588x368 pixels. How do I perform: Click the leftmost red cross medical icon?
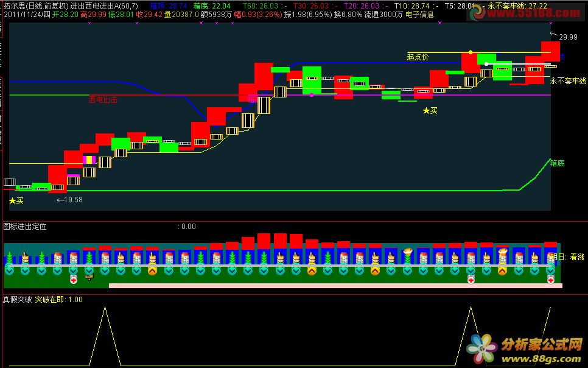point(74,280)
